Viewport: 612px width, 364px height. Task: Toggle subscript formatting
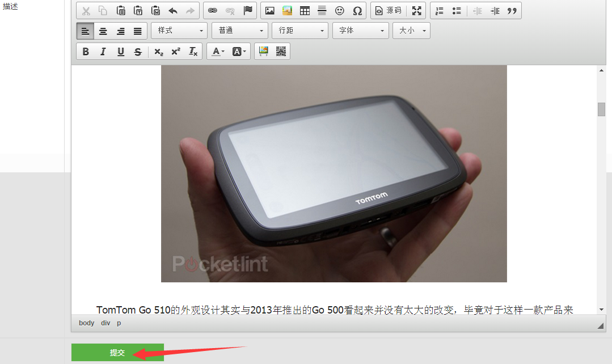point(158,52)
